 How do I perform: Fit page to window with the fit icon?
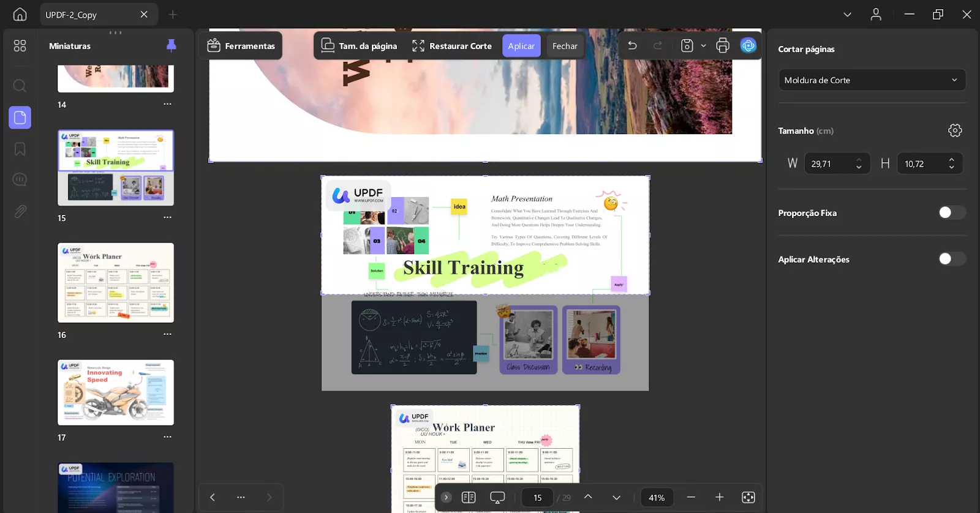(x=748, y=497)
